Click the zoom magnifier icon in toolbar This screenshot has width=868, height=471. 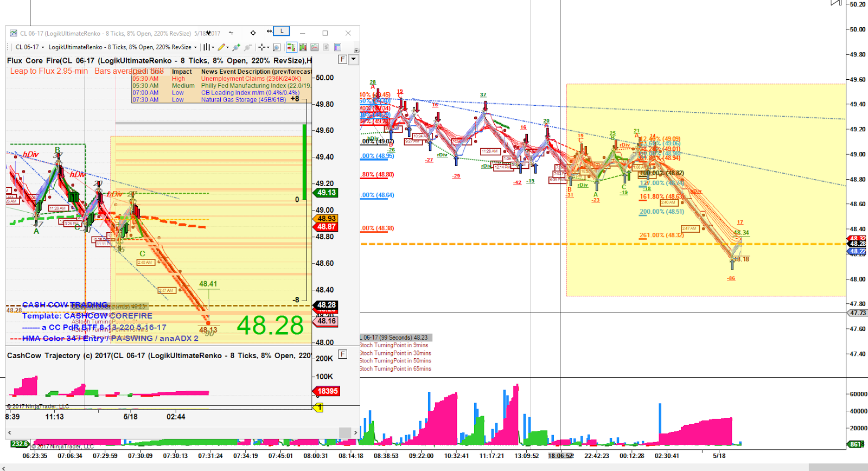(277, 47)
